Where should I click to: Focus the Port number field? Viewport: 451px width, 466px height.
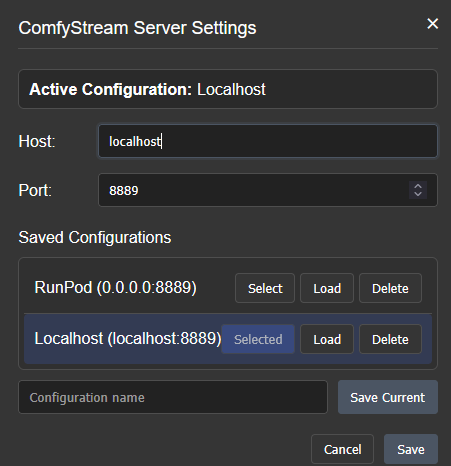click(x=268, y=190)
